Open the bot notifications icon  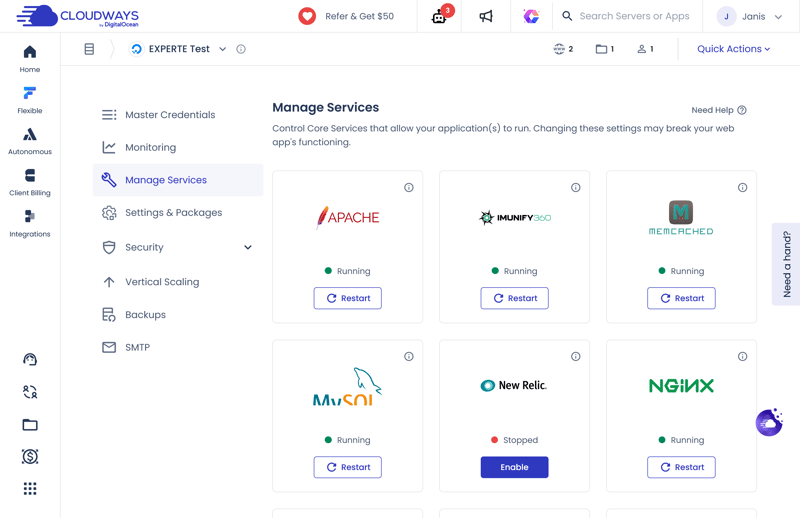(x=440, y=16)
